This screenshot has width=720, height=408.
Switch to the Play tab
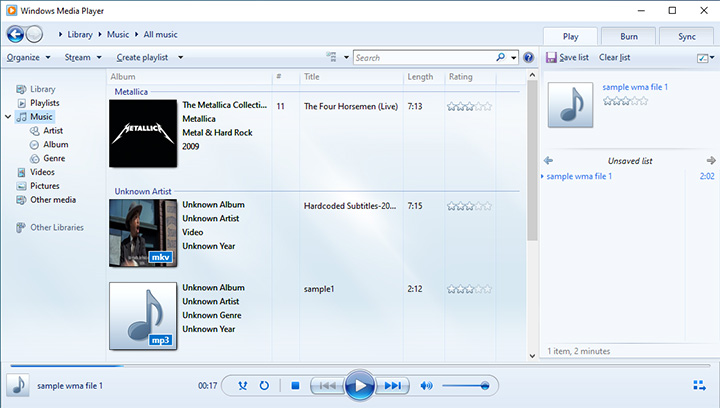coord(570,36)
